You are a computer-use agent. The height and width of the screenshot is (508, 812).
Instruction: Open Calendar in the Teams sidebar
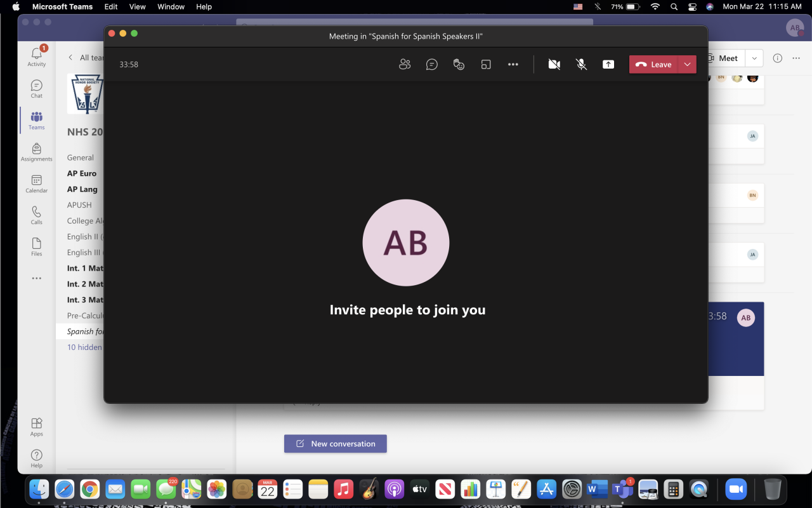tap(37, 184)
